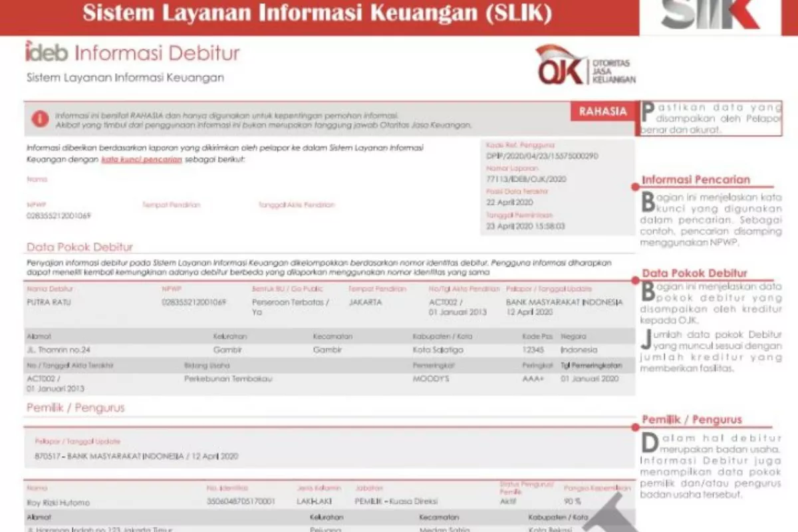Select the "Informasi Debitur" page heading

(x=158, y=53)
